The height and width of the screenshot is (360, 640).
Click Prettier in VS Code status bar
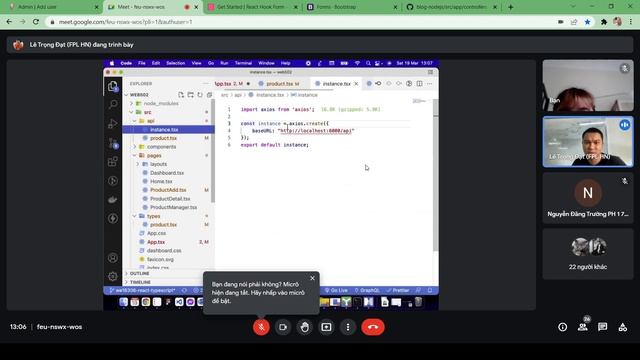click(398, 290)
